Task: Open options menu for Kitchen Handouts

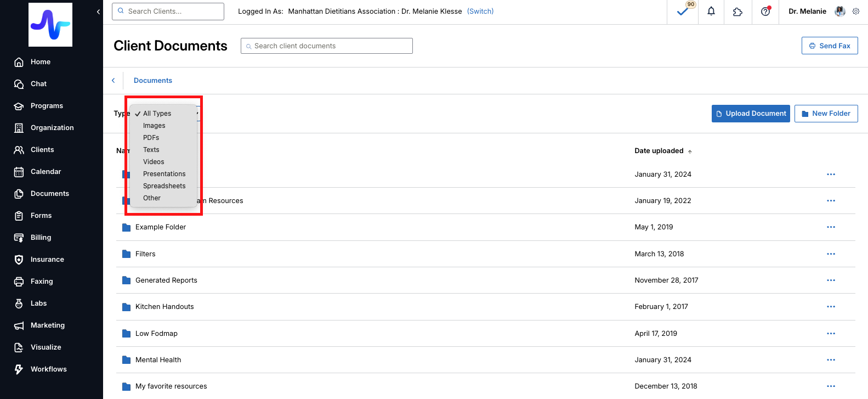Action: point(831,307)
